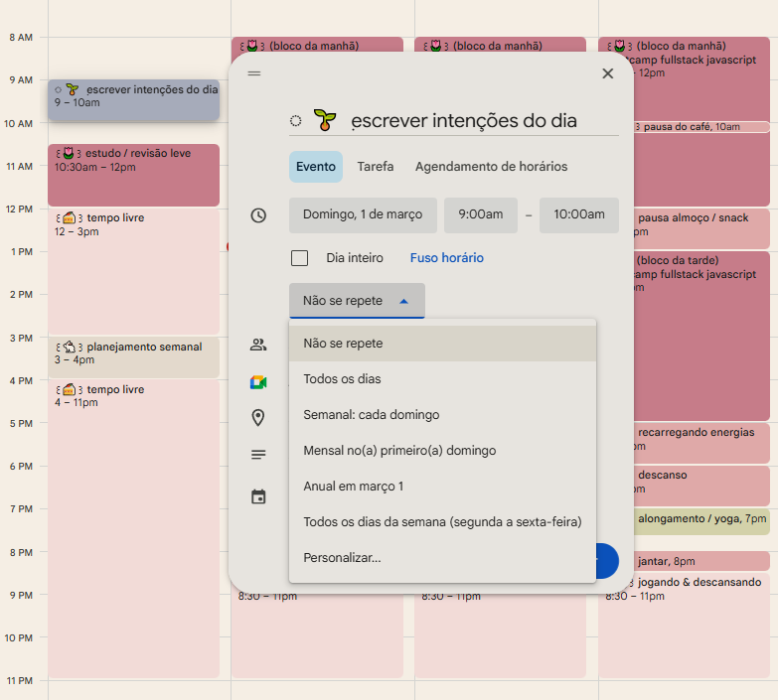
Task: Select the Todos os dias option
Action: [x=442, y=378]
